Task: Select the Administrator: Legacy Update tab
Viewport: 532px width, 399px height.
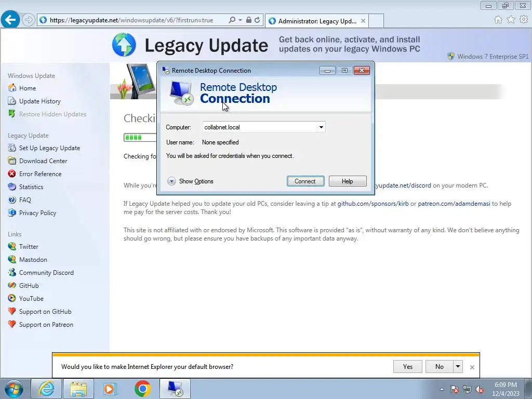Action: [316, 21]
